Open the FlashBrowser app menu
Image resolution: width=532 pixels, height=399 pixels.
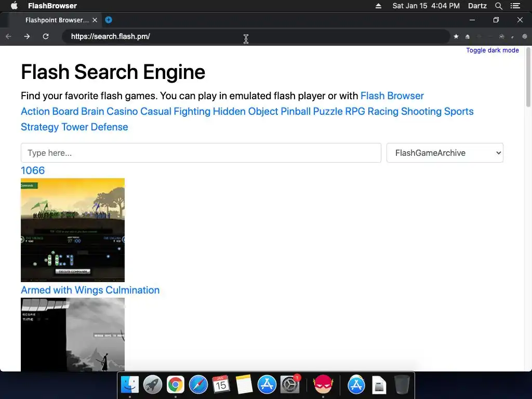[x=52, y=6]
